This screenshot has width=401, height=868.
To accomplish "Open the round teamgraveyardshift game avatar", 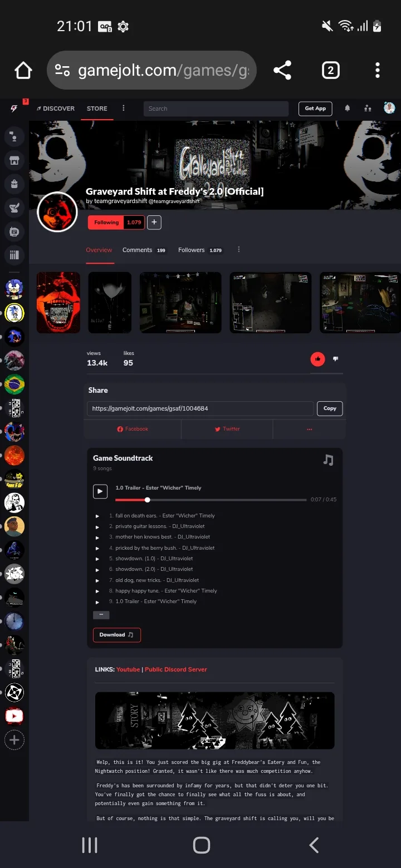I will pos(57,212).
